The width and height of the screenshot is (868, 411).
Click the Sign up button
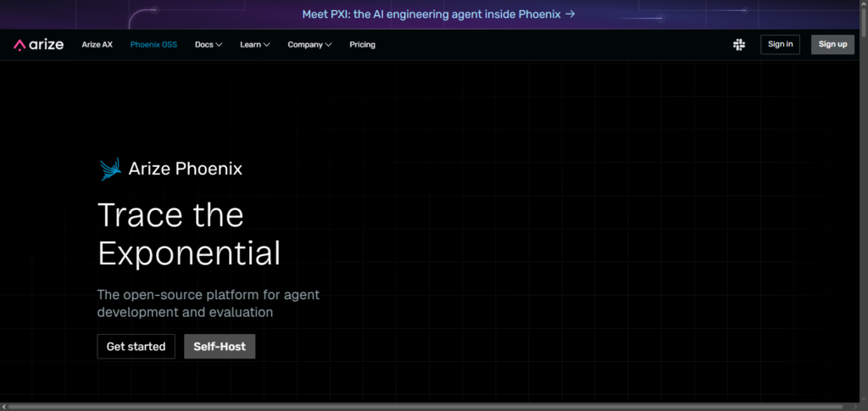pyautogui.click(x=832, y=44)
